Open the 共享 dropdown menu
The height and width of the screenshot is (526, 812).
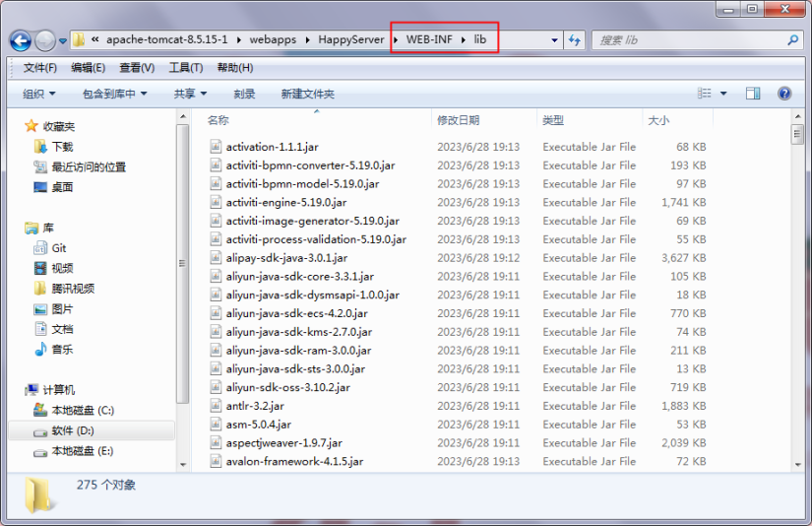(190, 94)
